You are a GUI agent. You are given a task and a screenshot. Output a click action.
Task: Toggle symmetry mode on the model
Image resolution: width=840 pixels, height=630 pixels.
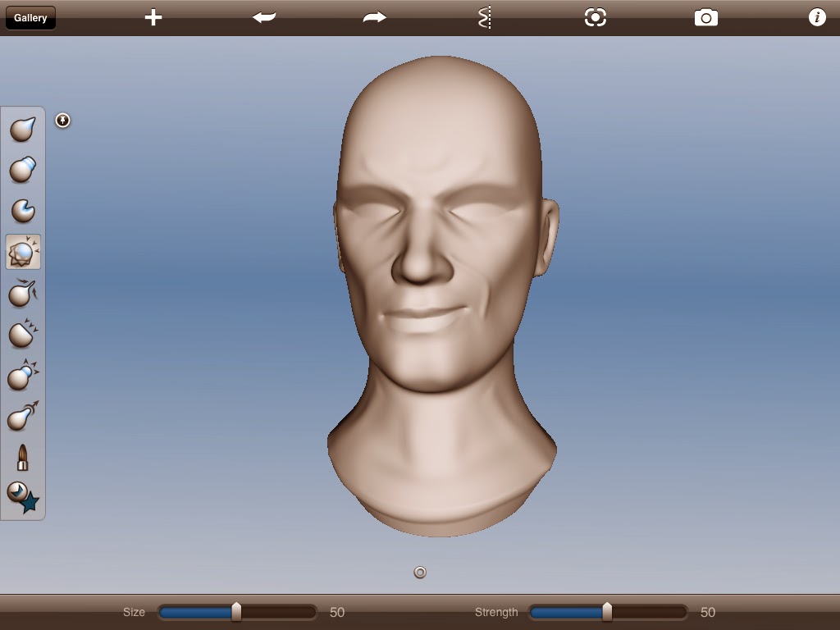pyautogui.click(x=484, y=16)
